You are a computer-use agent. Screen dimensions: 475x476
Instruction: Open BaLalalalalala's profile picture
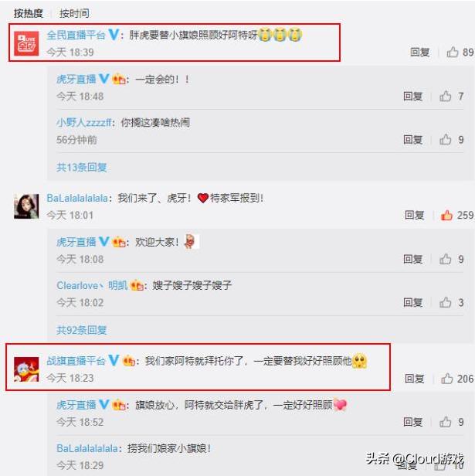(x=26, y=206)
